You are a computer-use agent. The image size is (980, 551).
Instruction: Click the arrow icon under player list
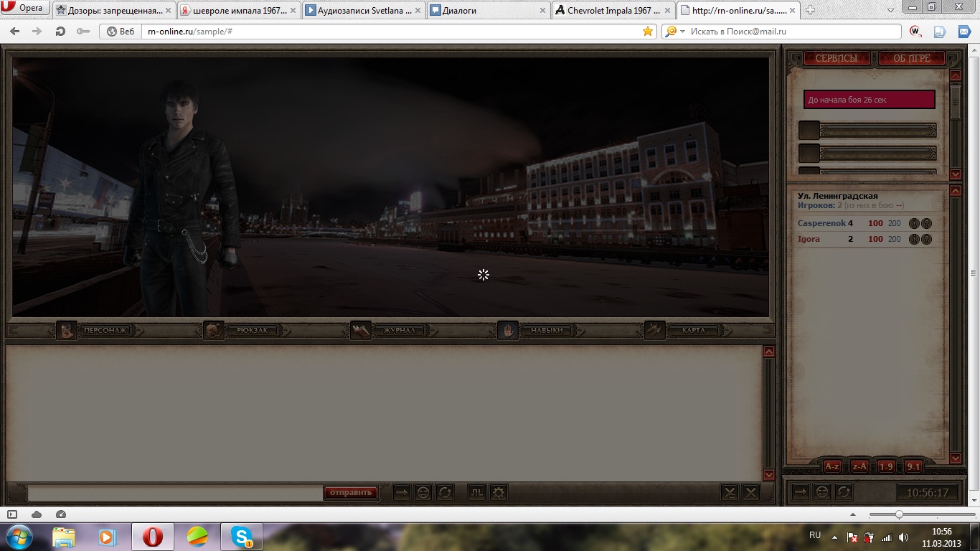[x=801, y=492]
